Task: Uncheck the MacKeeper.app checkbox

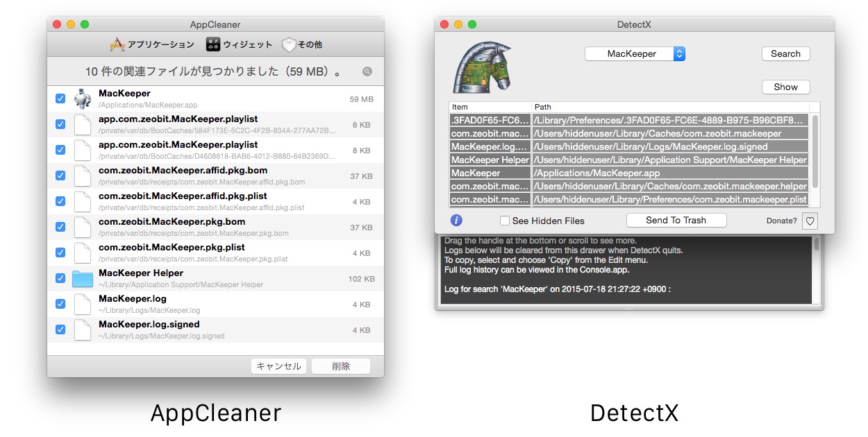Action: (60, 98)
